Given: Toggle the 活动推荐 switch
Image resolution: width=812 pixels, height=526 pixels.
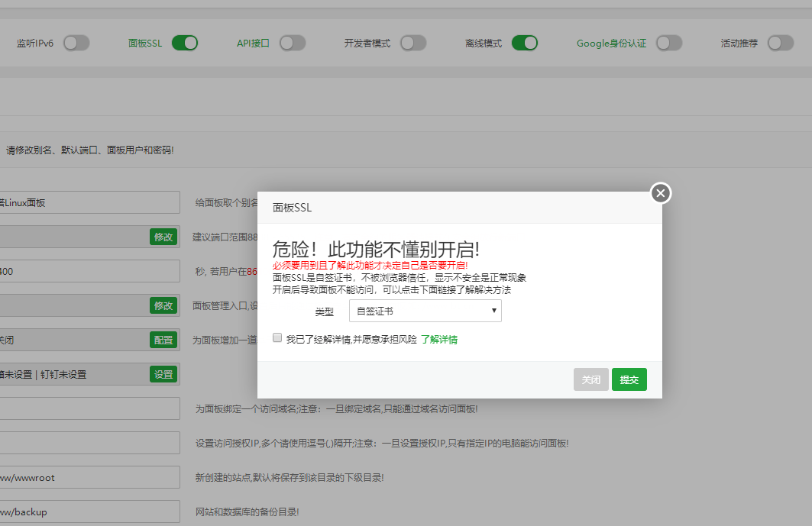Looking at the screenshot, I should pos(781,43).
